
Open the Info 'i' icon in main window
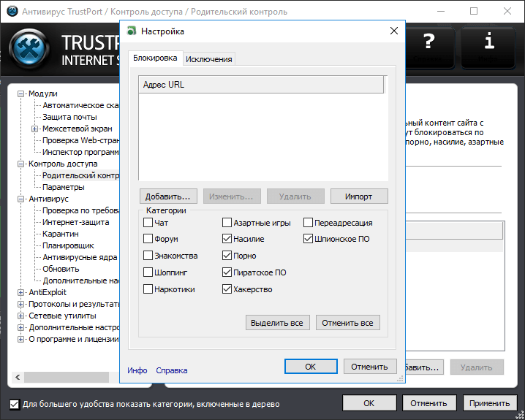click(x=489, y=41)
